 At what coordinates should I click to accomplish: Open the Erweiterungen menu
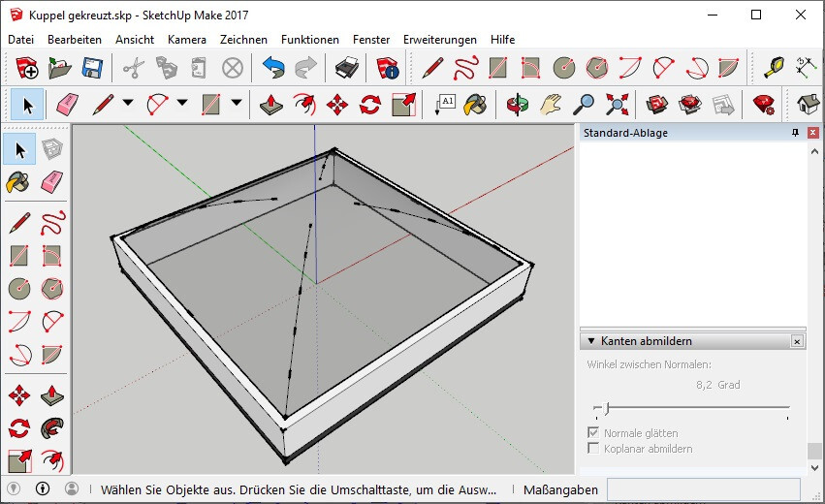440,40
